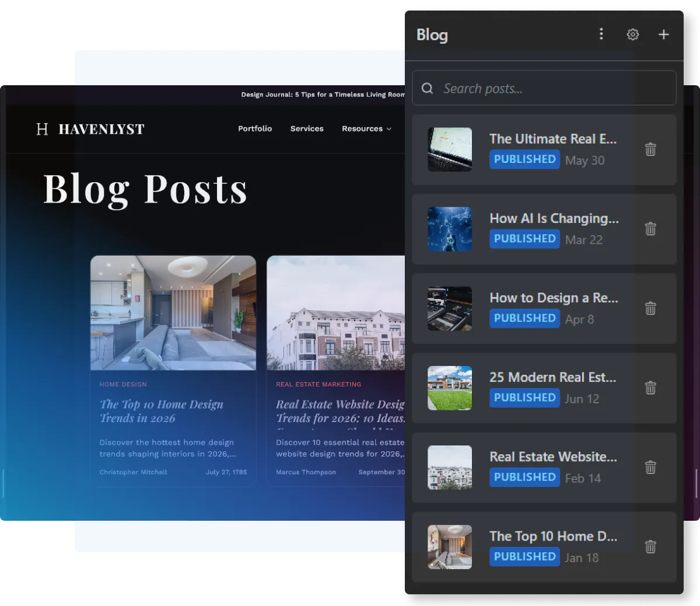Open Blog settings gear
Screen dimensions: 700x606
tap(633, 34)
